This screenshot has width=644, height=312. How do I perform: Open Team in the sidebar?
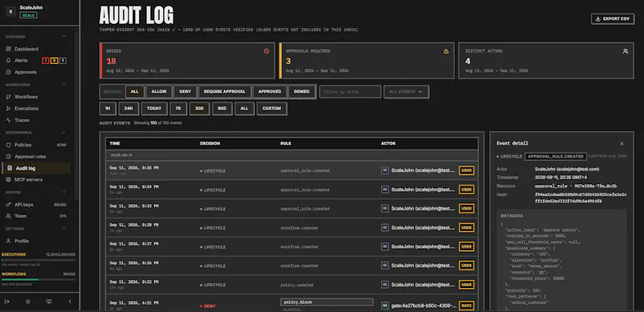[x=21, y=216]
